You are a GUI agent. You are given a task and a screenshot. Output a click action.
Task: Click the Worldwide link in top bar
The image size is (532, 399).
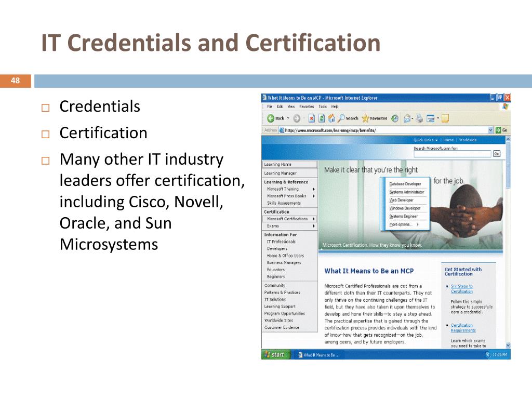[x=468, y=140]
